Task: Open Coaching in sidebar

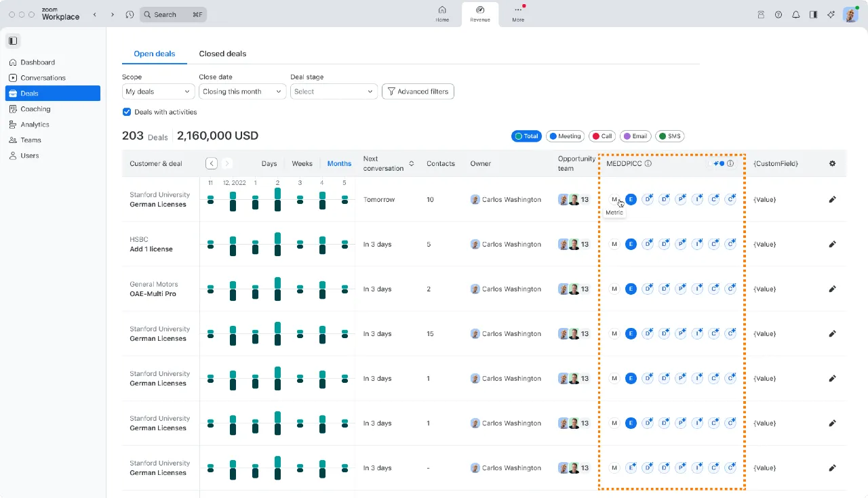Action: (53, 109)
